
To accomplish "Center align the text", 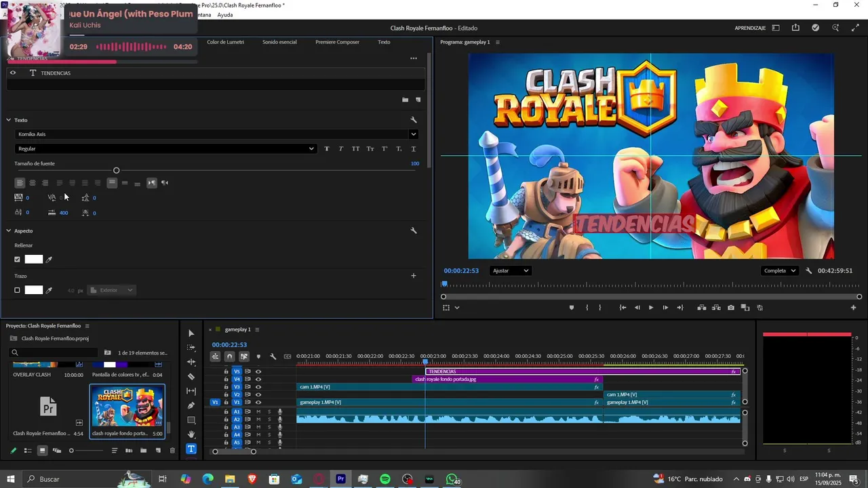I will pos(32,183).
